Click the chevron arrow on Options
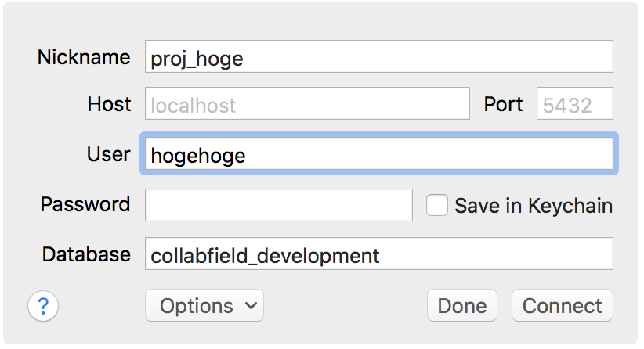The height and width of the screenshot is (349, 644). [251, 306]
